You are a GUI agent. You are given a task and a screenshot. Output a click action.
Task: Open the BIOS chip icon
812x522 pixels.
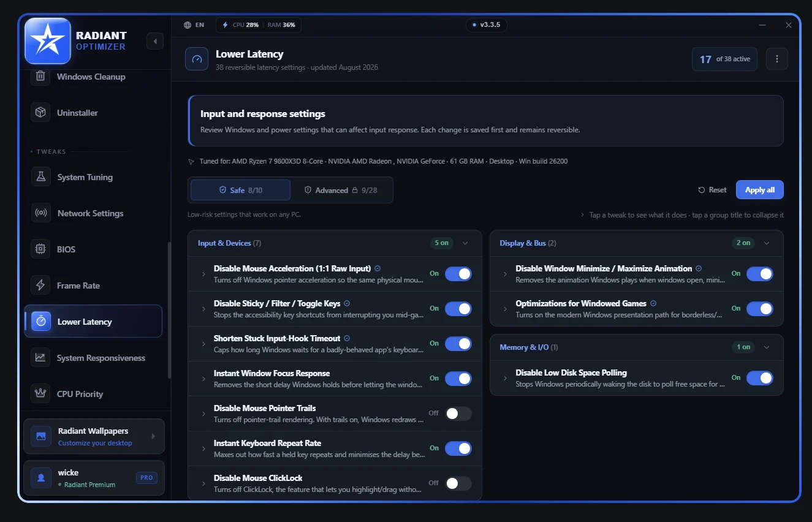pyautogui.click(x=40, y=249)
